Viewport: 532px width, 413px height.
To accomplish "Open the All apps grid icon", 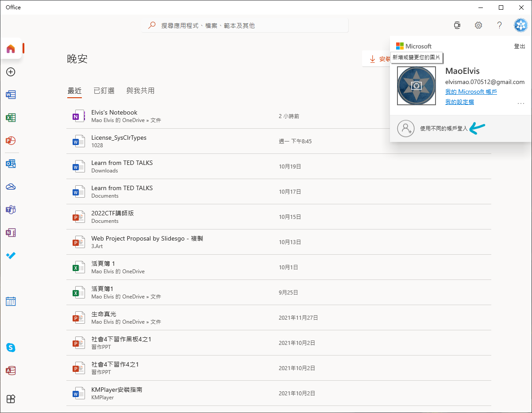I will [x=11, y=399].
